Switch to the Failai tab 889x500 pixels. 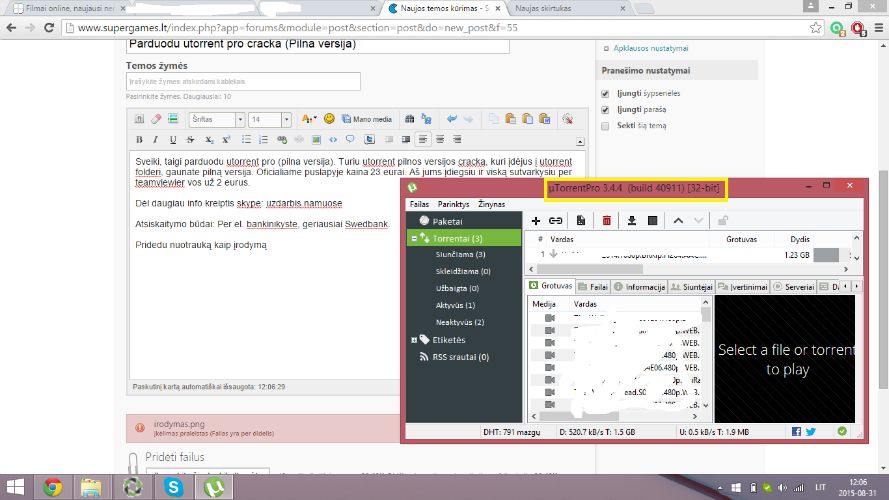tap(593, 287)
